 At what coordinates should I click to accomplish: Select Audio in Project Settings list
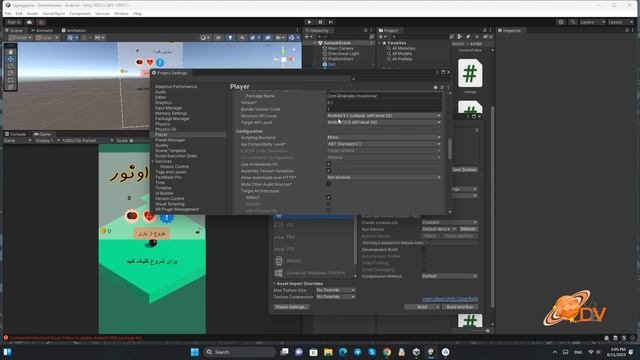point(161,92)
